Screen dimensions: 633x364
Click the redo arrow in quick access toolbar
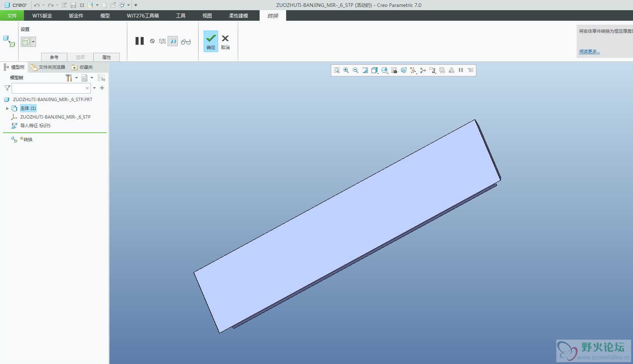(51, 5)
